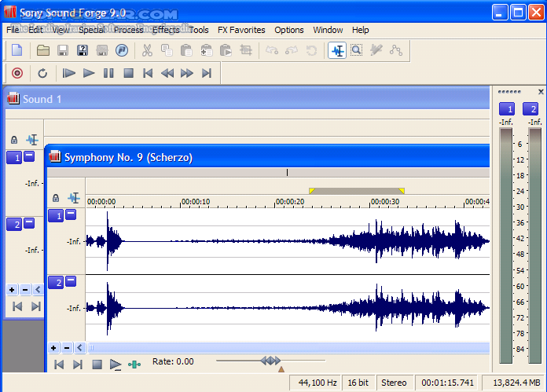Undo the last action with the toolbar icon
The image size is (547, 392).
coord(272,50)
